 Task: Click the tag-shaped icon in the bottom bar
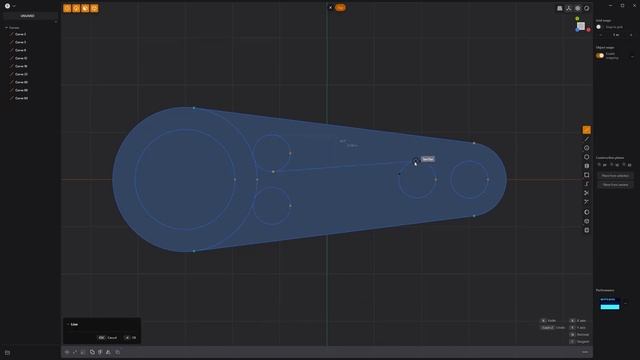[92, 352]
